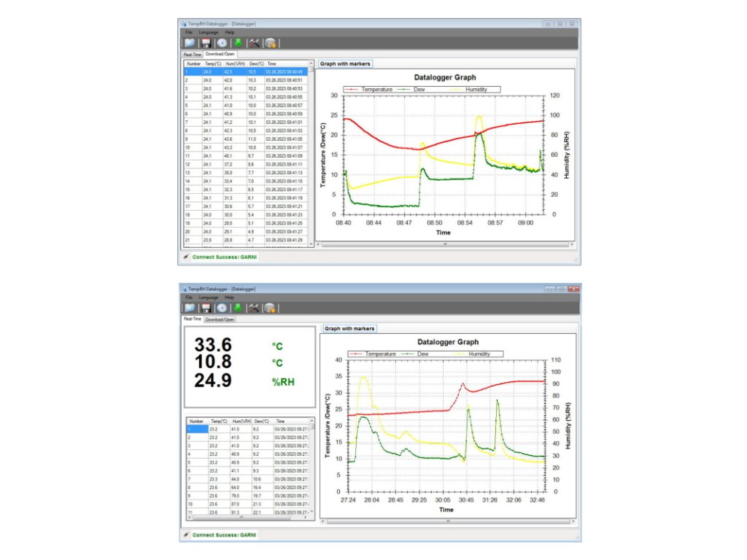747x560 pixels.
Task: Open a file using the folder icon in the upper window
Action: (x=190, y=43)
